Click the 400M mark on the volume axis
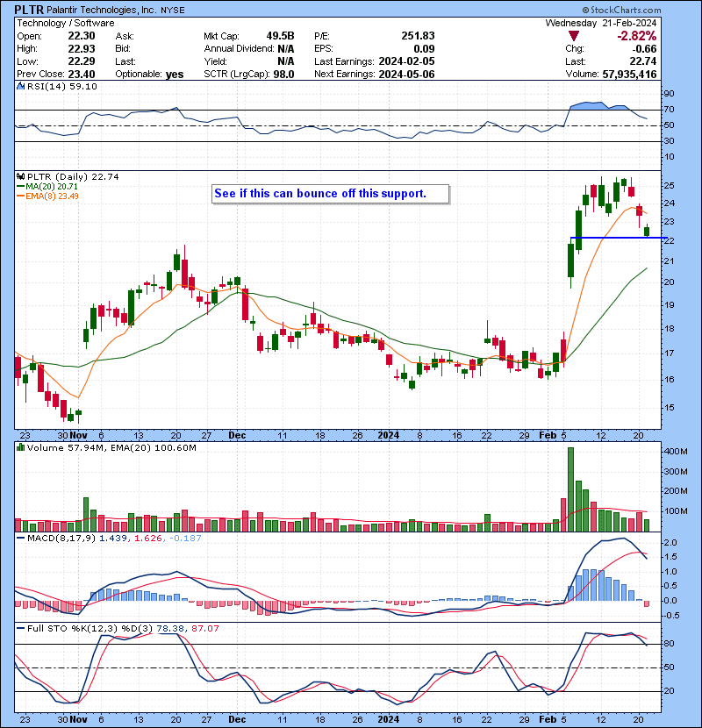This screenshot has height=728, width=702. (676, 452)
